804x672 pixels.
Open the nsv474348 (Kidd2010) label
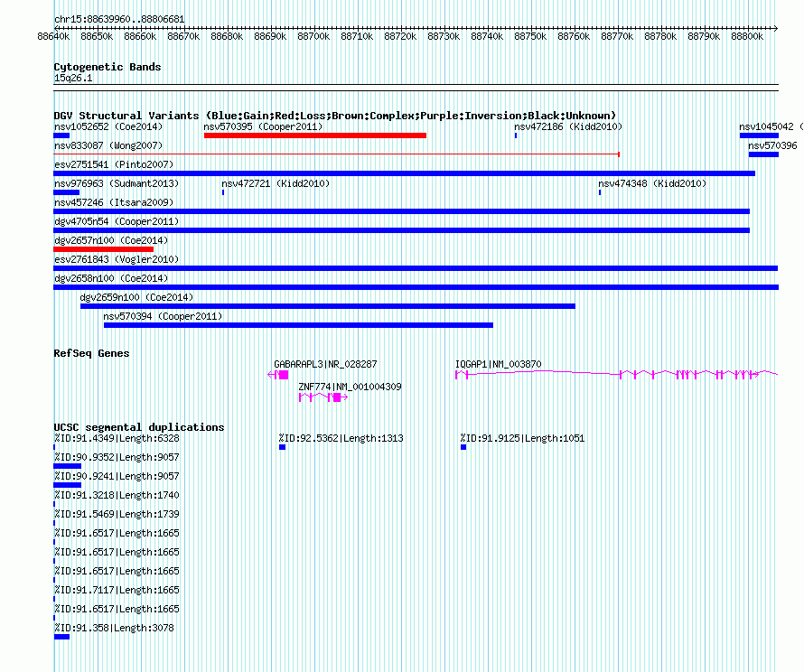652,183
